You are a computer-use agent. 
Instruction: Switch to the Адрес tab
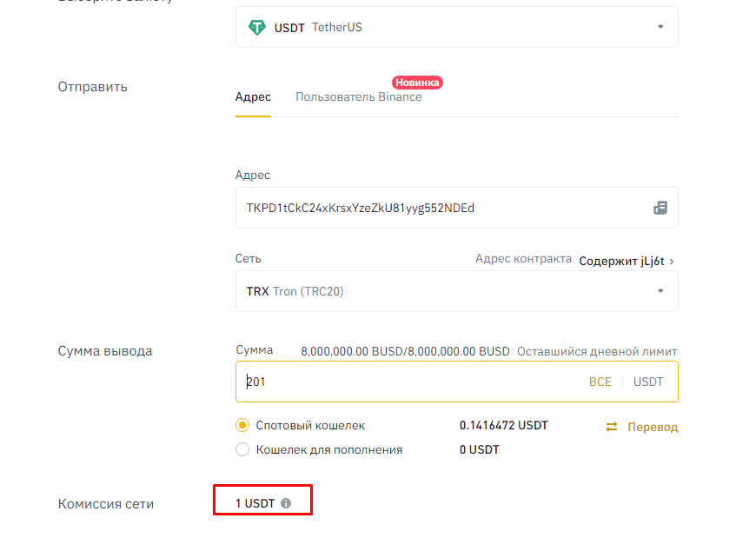253,96
